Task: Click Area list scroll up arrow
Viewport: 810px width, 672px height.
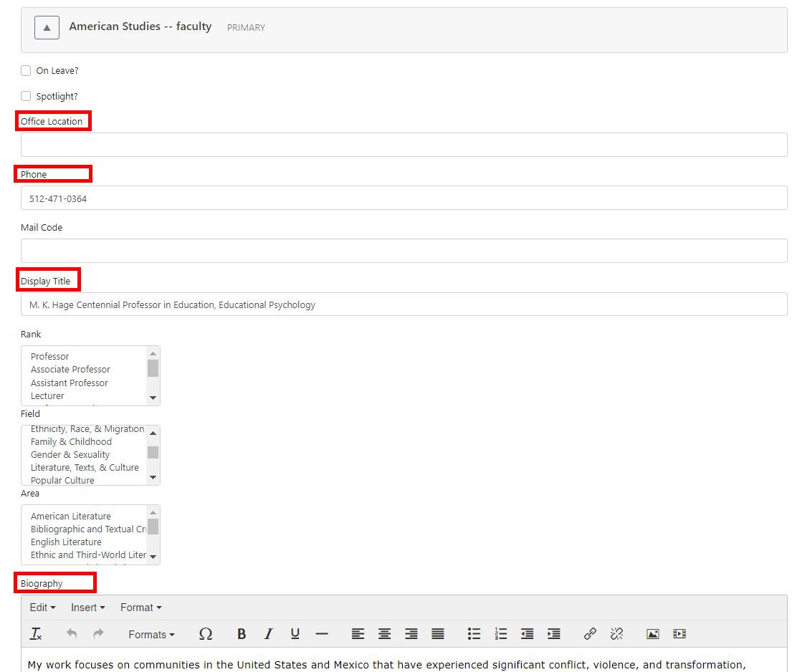Action: click(x=153, y=512)
